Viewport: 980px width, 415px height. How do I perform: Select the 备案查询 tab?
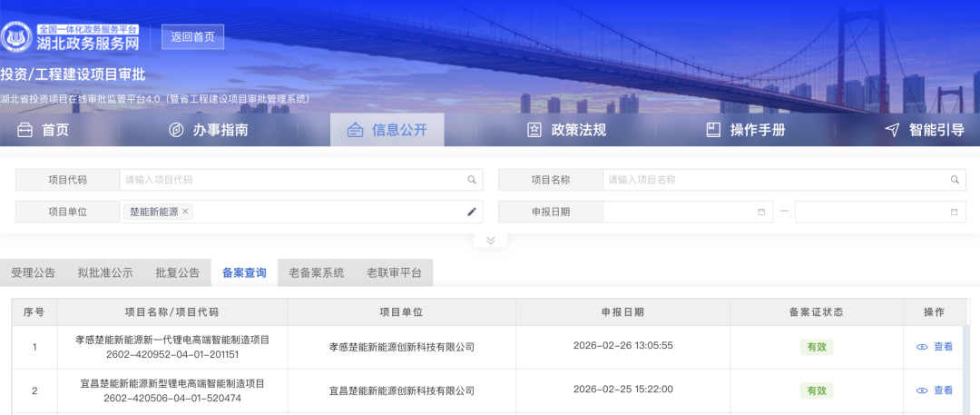pos(244,273)
